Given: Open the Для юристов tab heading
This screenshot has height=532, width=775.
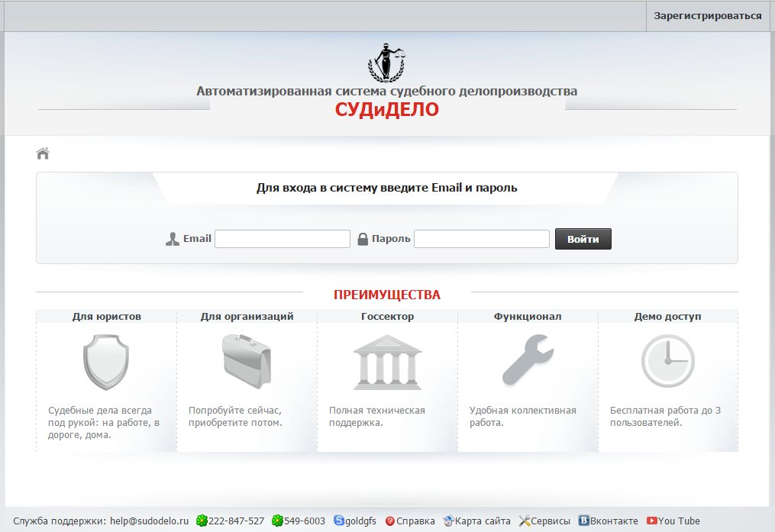Looking at the screenshot, I should (x=107, y=316).
